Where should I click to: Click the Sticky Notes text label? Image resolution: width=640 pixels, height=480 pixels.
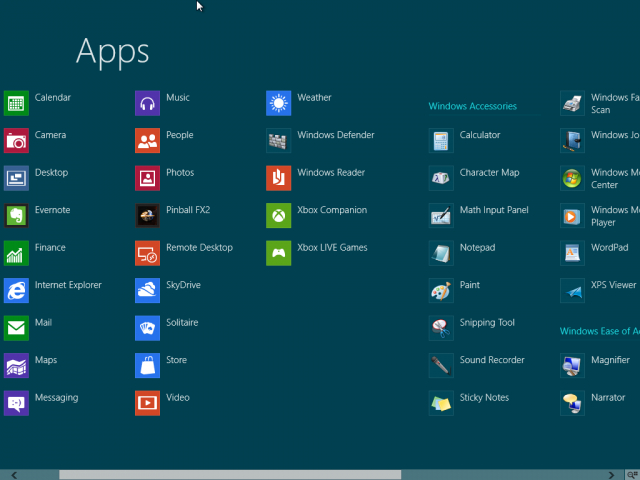point(484,398)
